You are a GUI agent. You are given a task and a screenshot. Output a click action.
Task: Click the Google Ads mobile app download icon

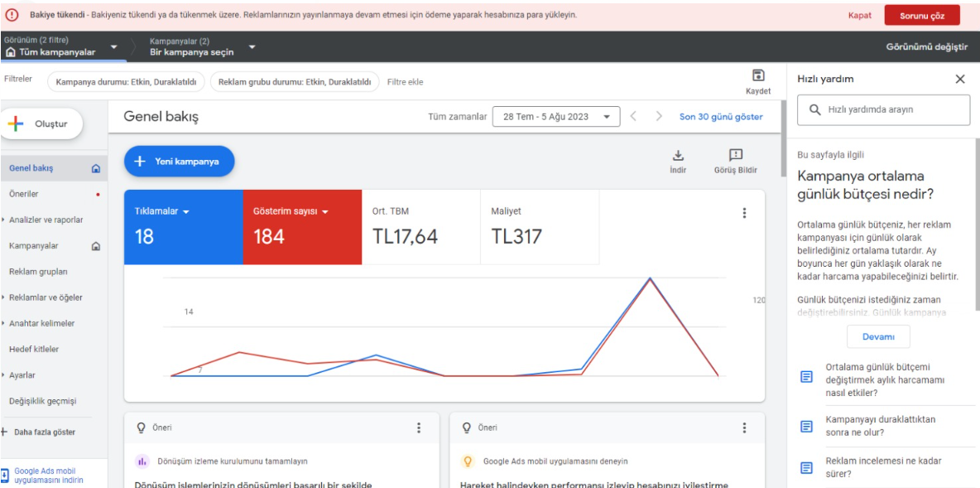(x=5, y=474)
